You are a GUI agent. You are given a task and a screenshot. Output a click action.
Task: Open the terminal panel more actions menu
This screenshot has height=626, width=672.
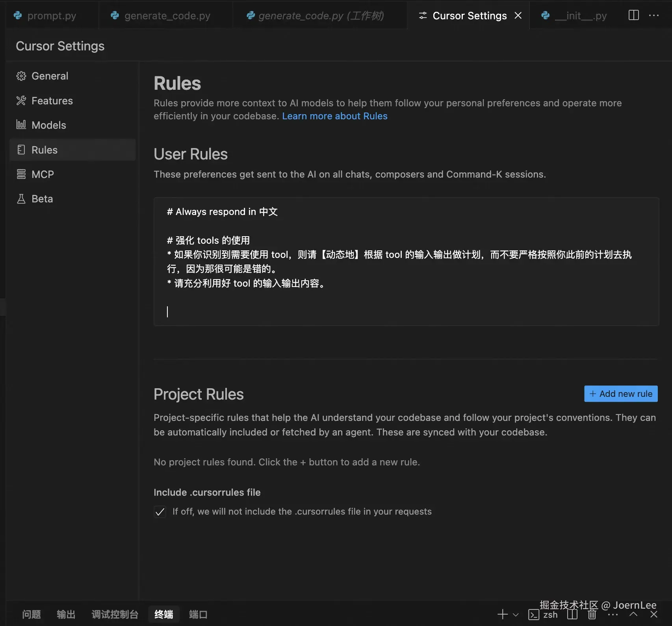coord(613,615)
